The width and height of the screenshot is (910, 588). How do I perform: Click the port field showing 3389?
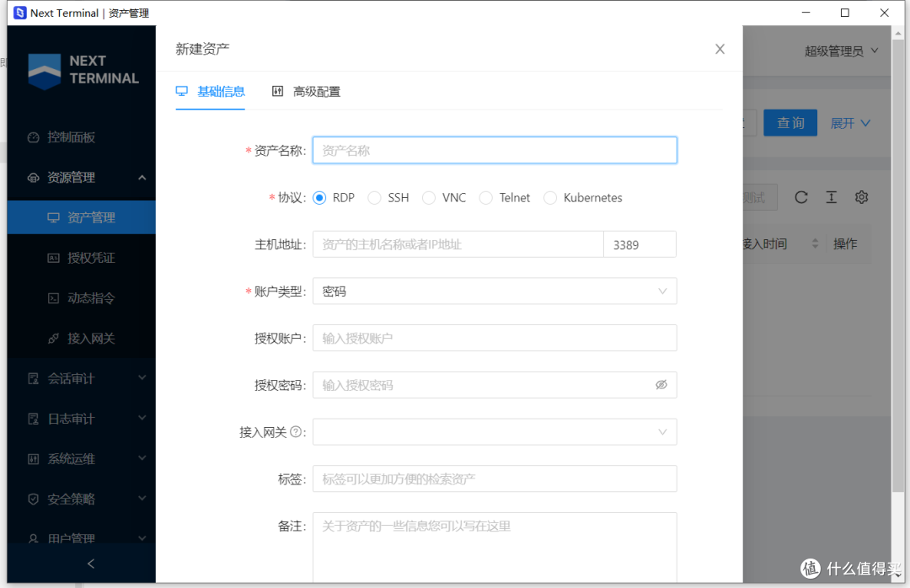640,244
